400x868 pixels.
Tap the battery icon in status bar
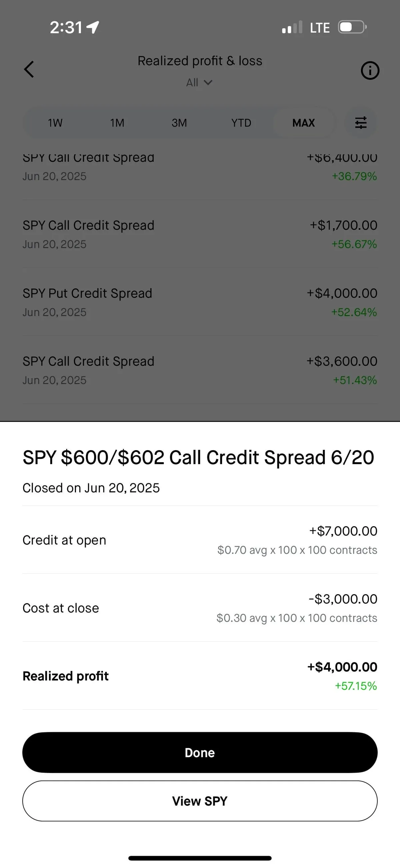352,27
